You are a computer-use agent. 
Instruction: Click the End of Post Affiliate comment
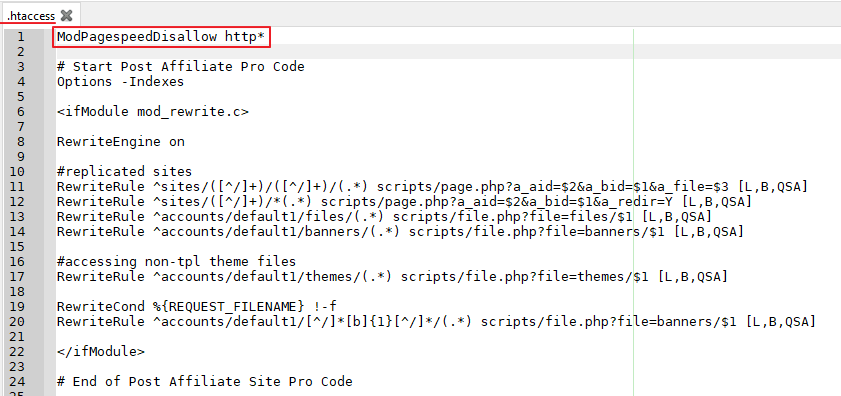click(205, 382)
